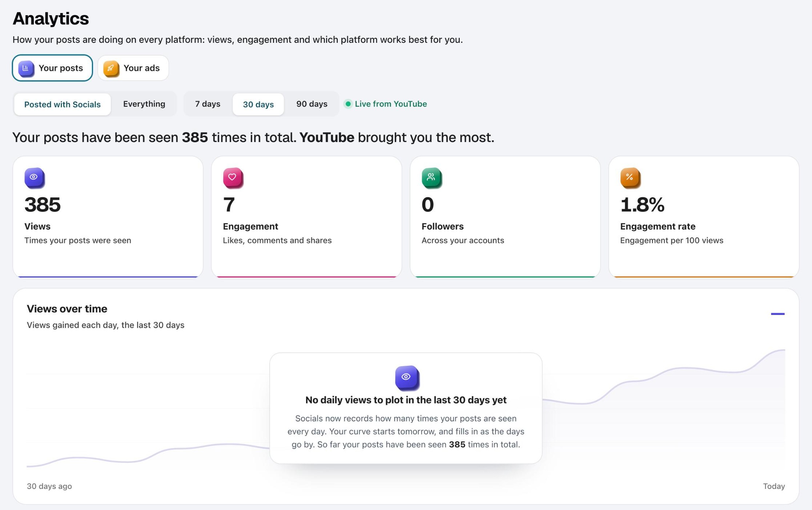The width and height of the screenshot is (812, 510).
Task: Choose the 30 days range
Action: pos(258,104)
